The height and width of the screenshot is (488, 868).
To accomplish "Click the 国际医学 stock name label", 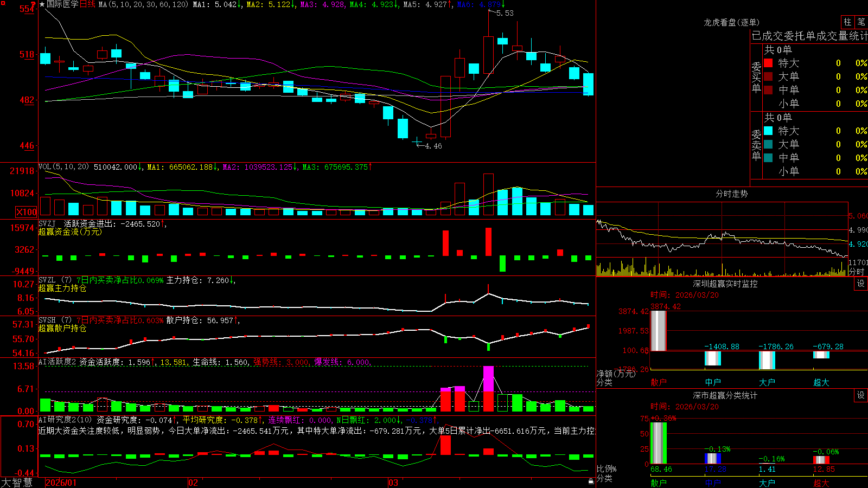I will (62, 4).
